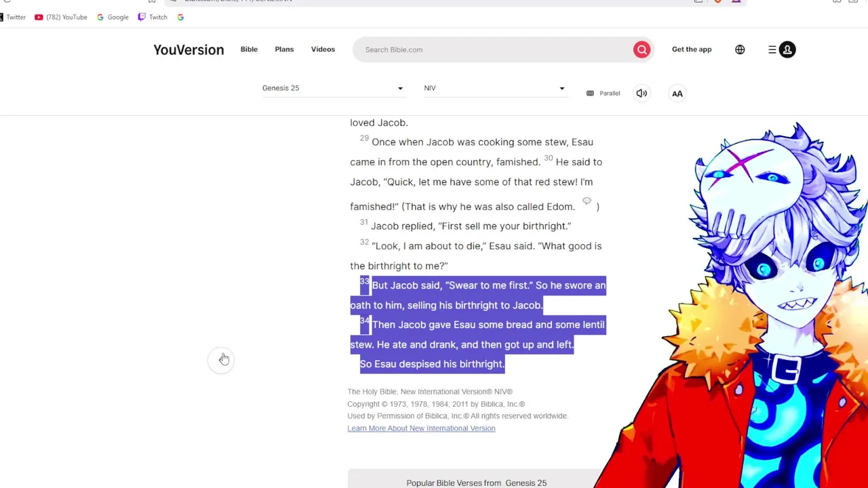Open the Bible menu item

click(249, 49)
